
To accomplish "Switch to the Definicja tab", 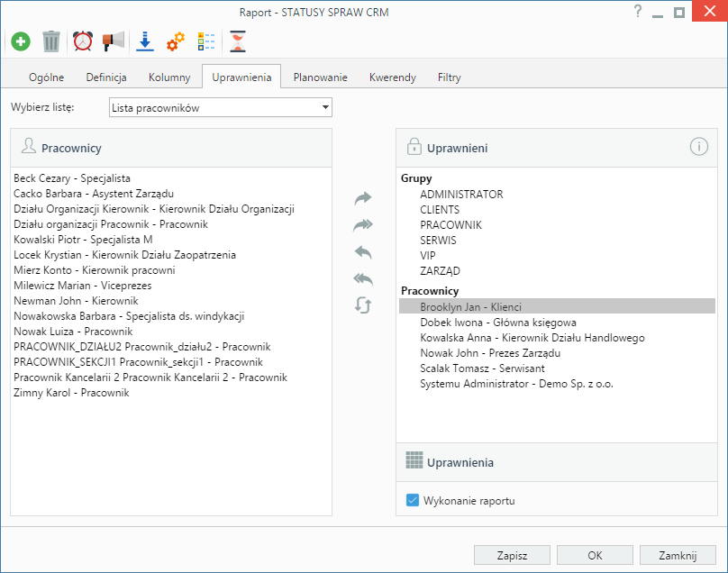I will [106, 77].
